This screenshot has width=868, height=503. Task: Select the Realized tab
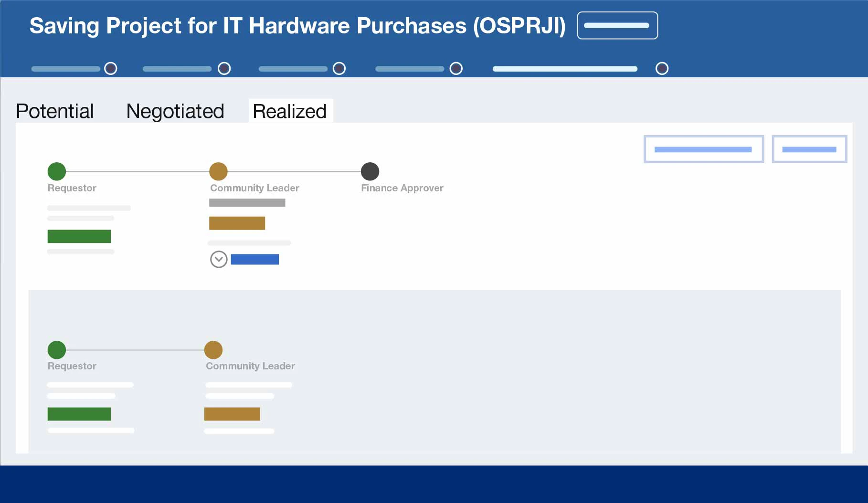290,111
